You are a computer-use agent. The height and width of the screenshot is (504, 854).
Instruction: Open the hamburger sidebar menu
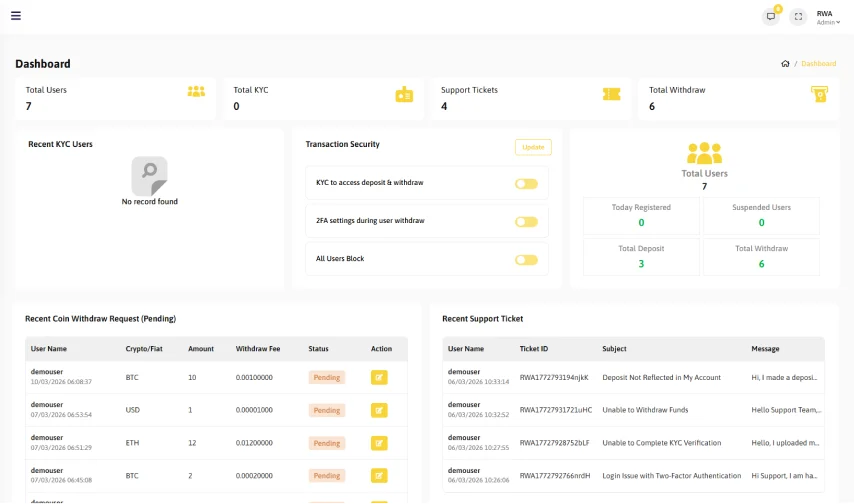[16, 15]
